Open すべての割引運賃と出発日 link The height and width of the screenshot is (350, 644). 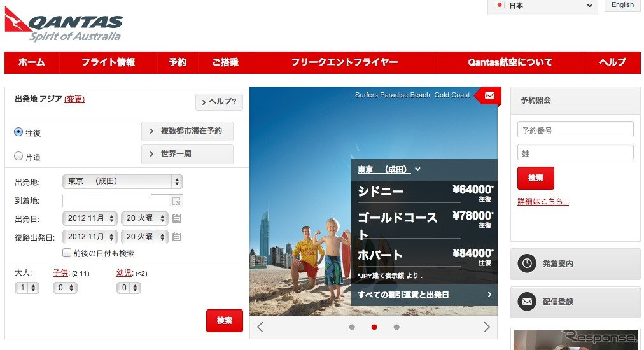coord(424,295)
